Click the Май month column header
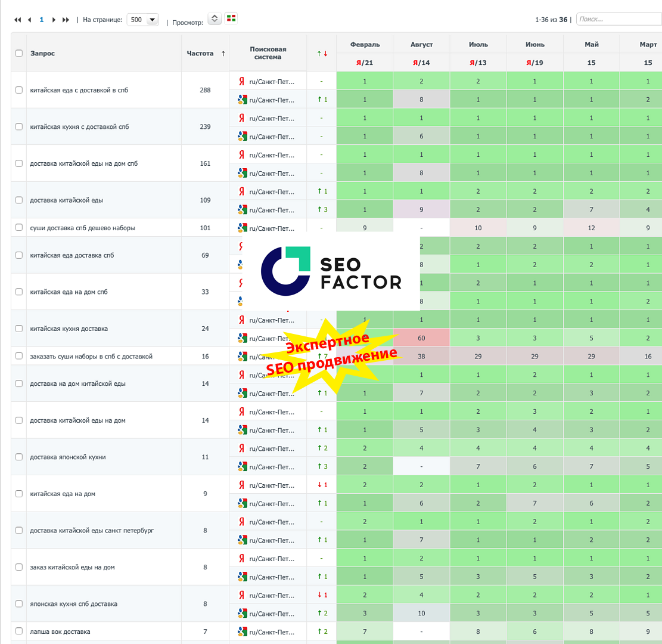 click(592, 44)
